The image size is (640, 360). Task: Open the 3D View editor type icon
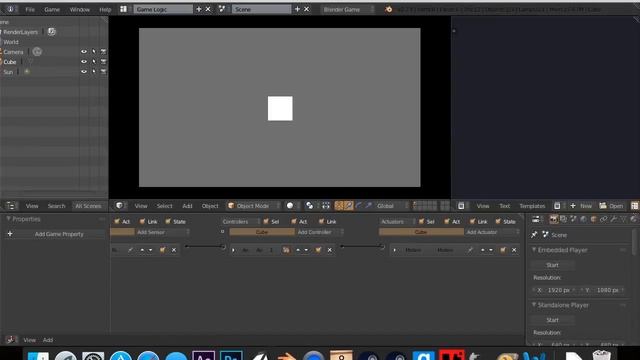[x=119, y=206]
